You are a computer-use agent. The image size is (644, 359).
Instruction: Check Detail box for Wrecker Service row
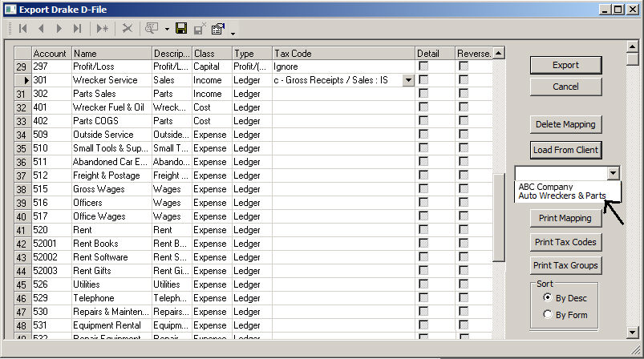tap(423, 79)
